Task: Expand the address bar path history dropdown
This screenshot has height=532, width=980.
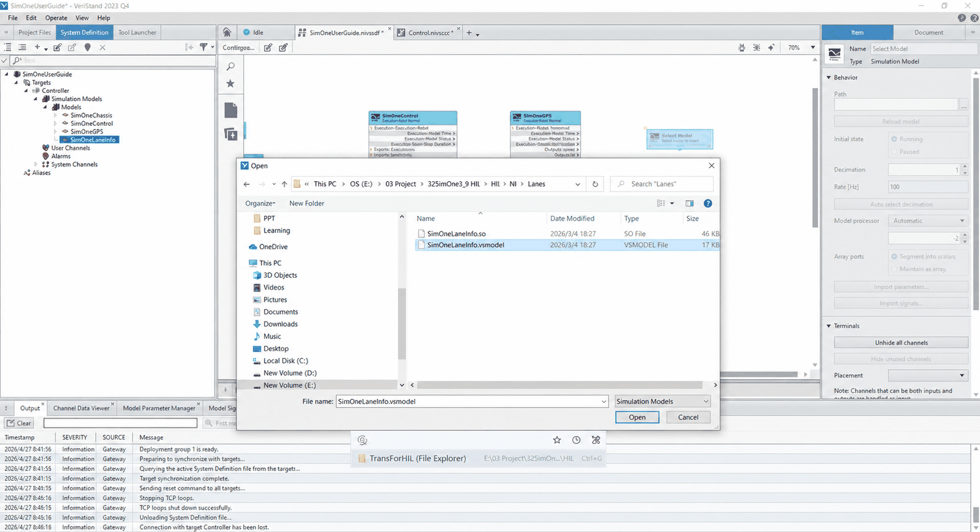Action: pos(578,184)
